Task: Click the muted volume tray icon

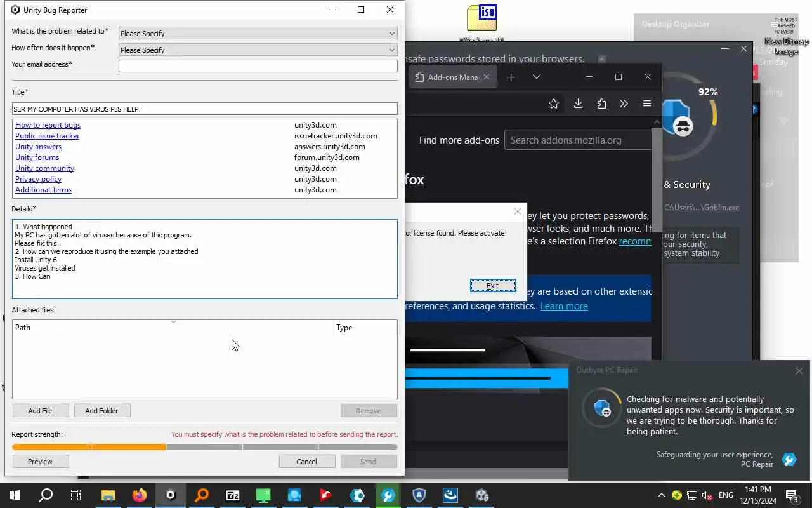Action: (x=707, y=495)
